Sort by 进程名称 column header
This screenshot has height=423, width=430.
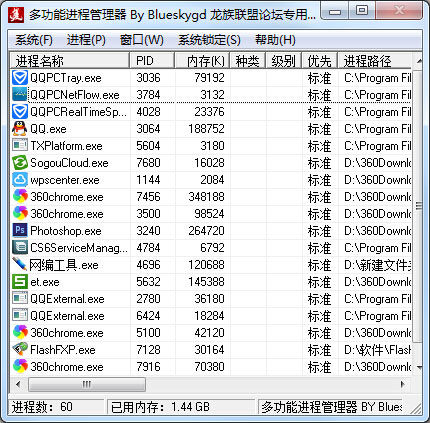[x=69, y=61]
